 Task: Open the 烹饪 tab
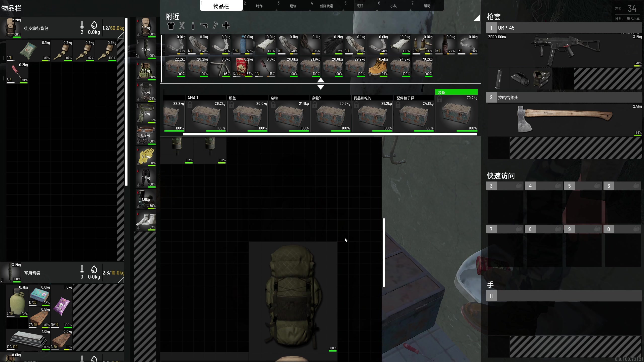360,6
